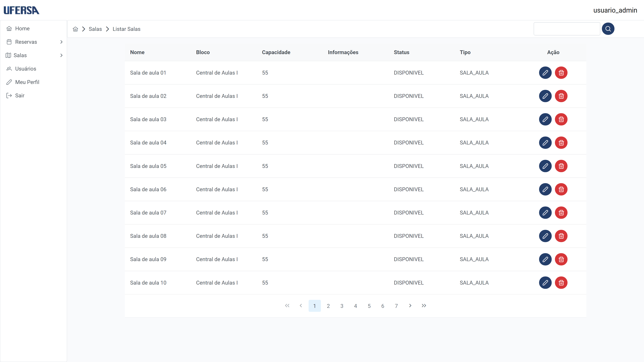Image resolution: width=644 pixels, height=362 pixels.
Task: Edit Sala de aula 06 with pencil icon
Action: pyautogui.click(x=545, y=189)
